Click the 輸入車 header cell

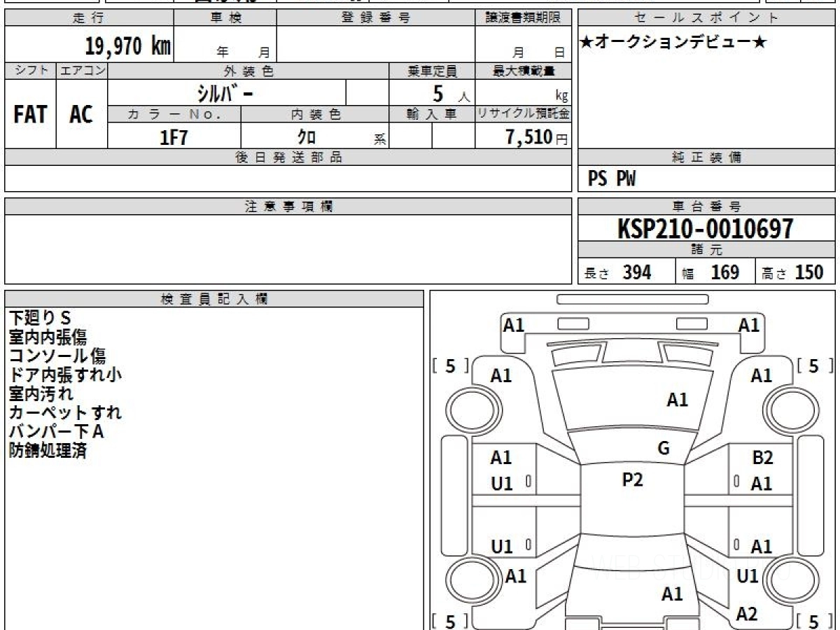(432, 114)
